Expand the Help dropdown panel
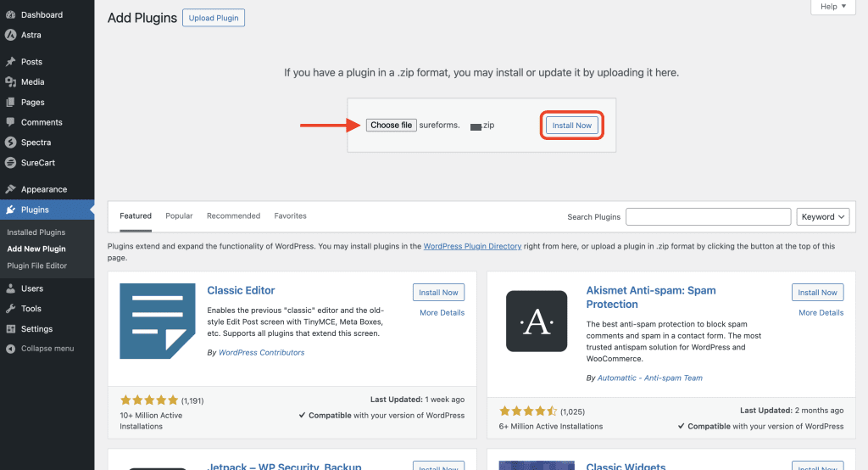 [833, 7]
